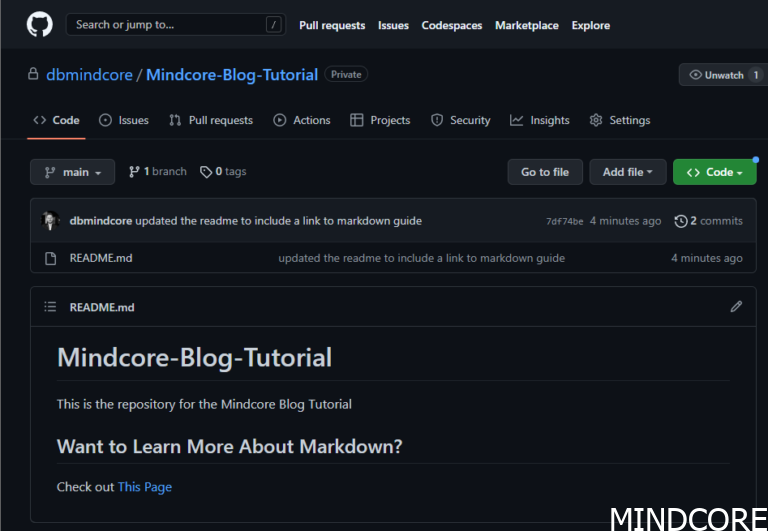Open the Actions tab
Viewport: 768px width, 531px height.
(x=302, y=120)
